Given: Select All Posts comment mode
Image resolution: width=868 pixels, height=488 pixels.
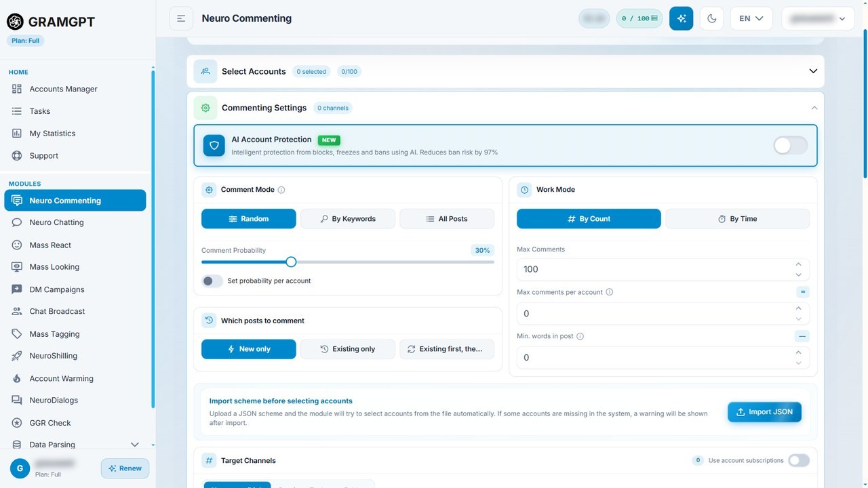Looking at the screenshot, I should [447, 219].
